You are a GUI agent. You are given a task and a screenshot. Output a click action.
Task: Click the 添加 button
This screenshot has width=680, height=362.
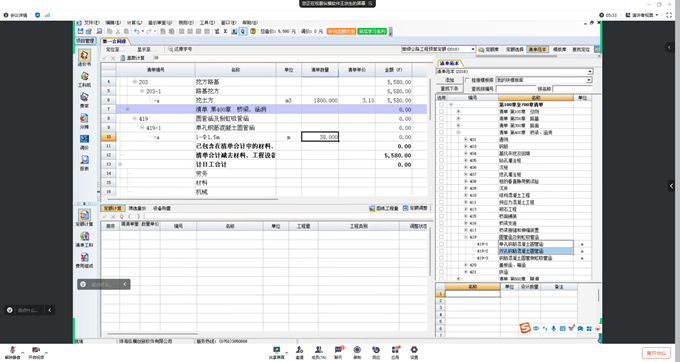[x=449, y=80]
